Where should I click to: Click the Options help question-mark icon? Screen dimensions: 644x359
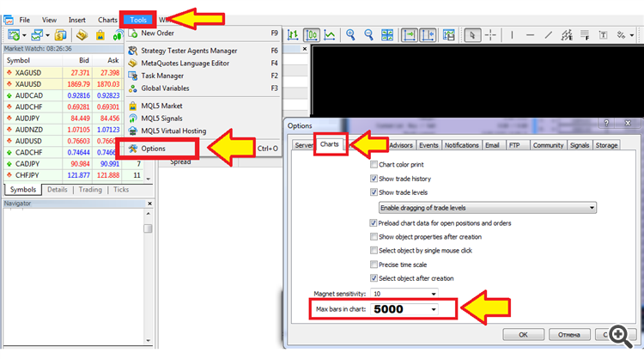606,123
